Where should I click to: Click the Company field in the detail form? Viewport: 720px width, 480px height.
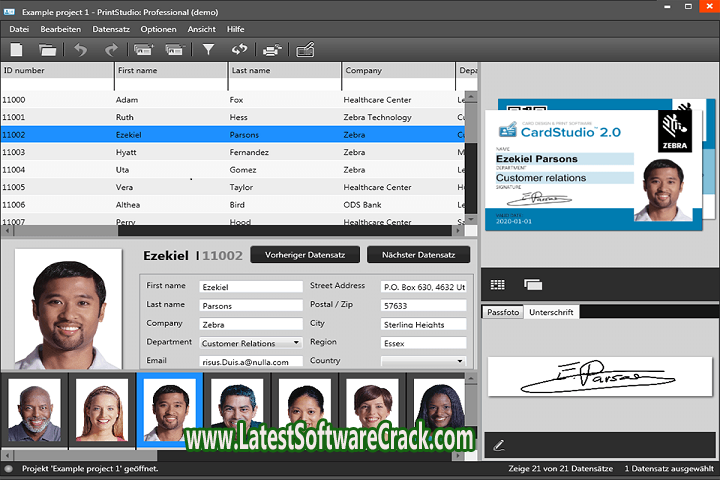point(251,324)
